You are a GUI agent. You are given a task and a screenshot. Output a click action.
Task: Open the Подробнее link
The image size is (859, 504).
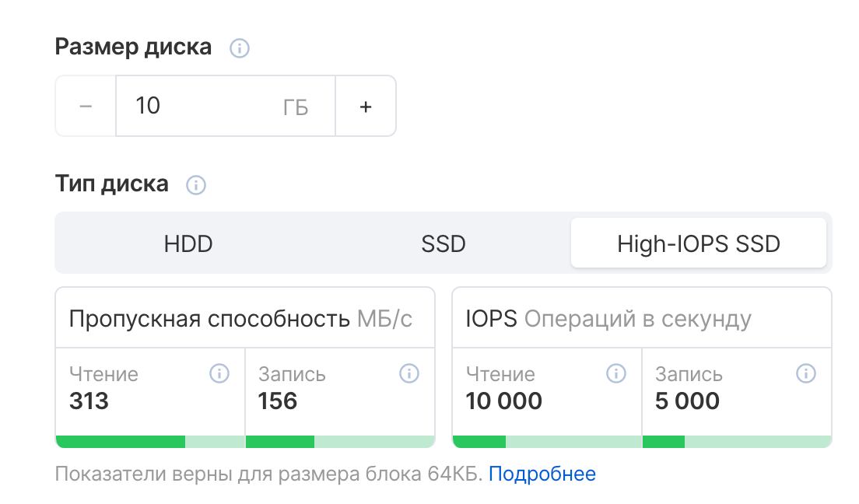pyautogui.click(x=542, y=474)
